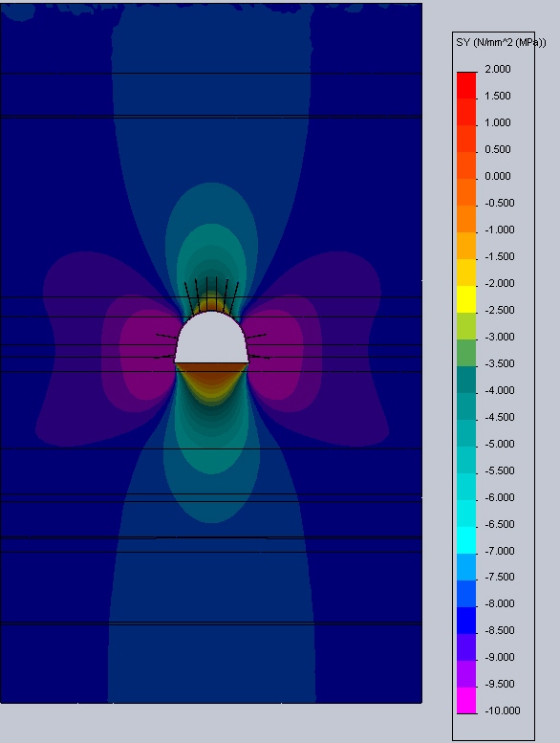The width and height of the screenshot is (560, 743).
Task: Click the -5.500 legend value
Action: [500, 471]
